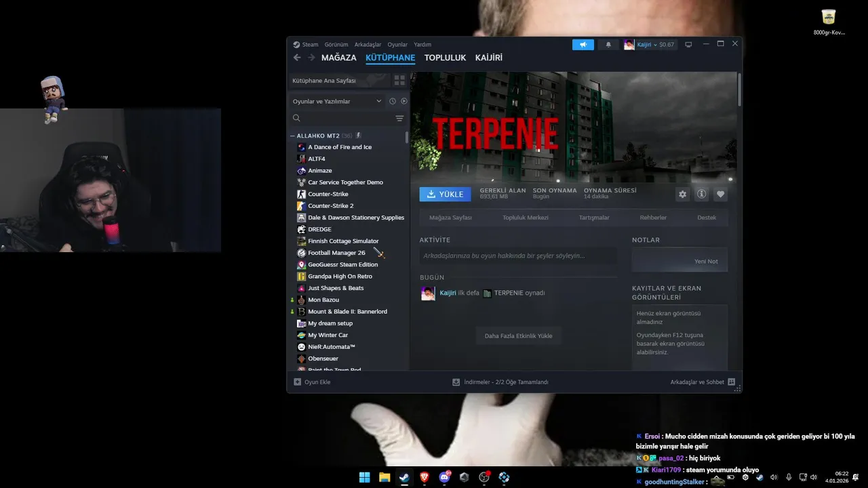Collapse the ALLAHKO MT2 collection
The height and width of the screenshot is (488, 868).
292,136
